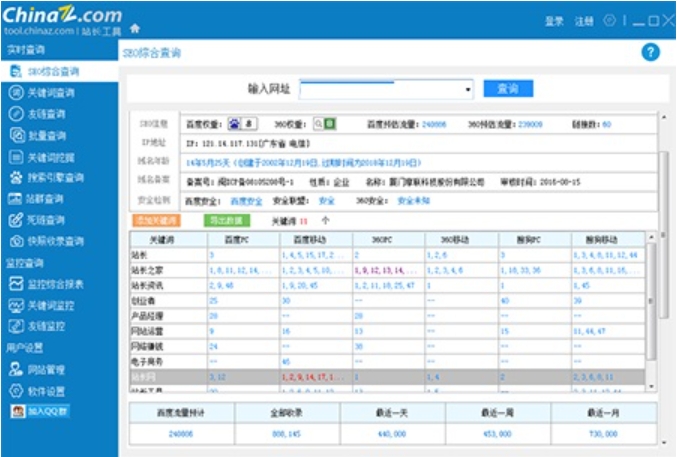Click the 安全未知 link for 360安全
This screenshot has height=457, width=678.
(x=413, y=201)
